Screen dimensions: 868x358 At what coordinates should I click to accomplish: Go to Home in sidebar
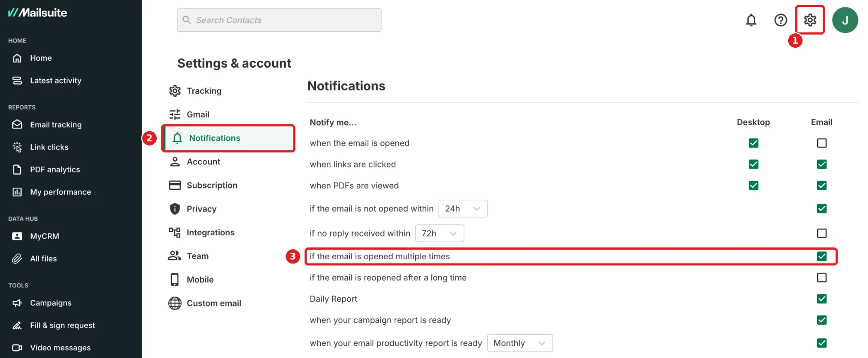41,58
